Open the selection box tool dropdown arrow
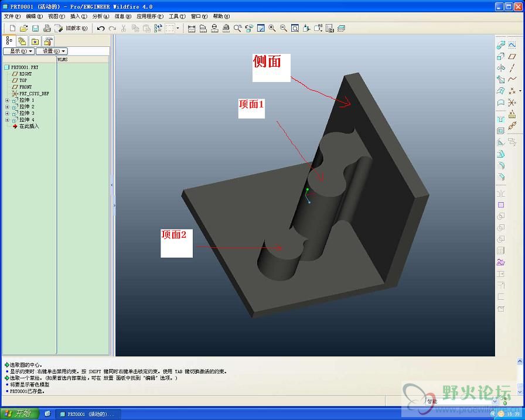 coord(178,29)
